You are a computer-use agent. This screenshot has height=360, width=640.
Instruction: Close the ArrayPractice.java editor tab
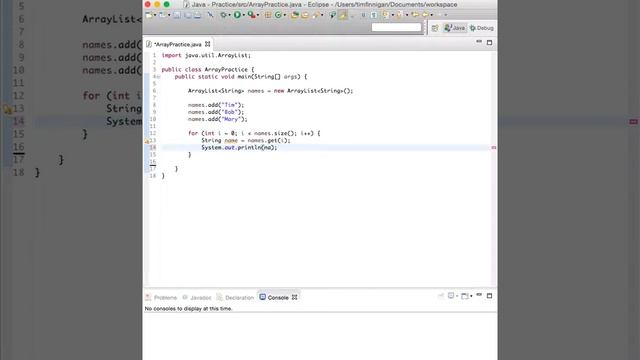coord(207,44)
